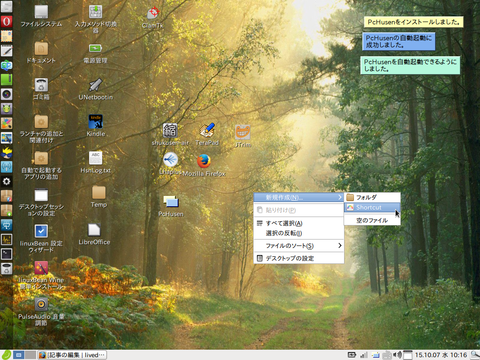This screenshot has width=480, height=360.
Task: Select 新規作成(N) in the context menu
Action: point(299,198)
